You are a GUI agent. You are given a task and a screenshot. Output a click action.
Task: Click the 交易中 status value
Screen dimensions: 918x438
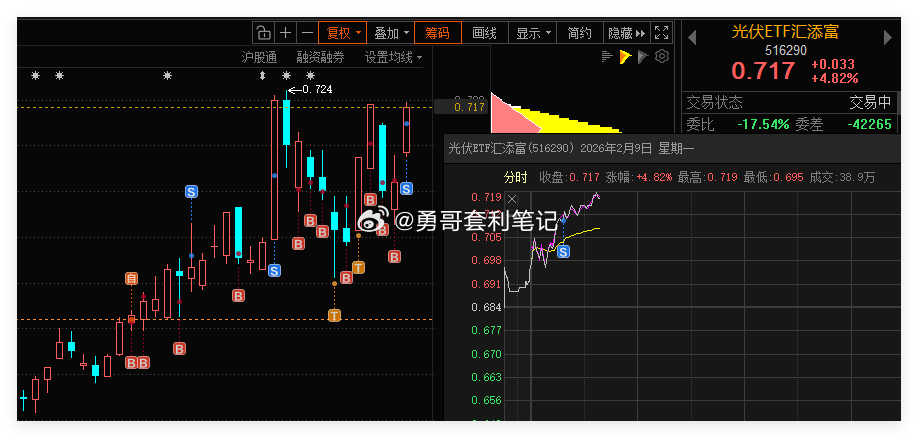[870, 103]
